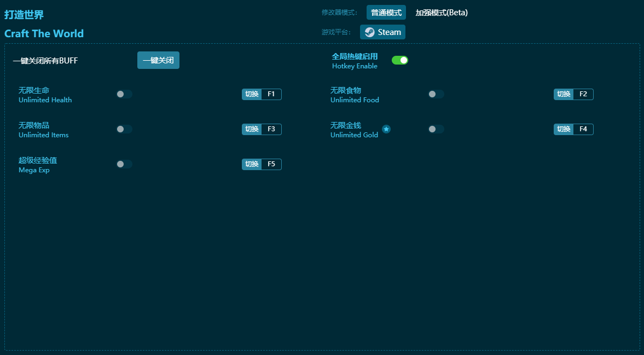This screenshot has height=355, width=644.
Task: Click the F3 hotkey field
Action: [271, 129]
